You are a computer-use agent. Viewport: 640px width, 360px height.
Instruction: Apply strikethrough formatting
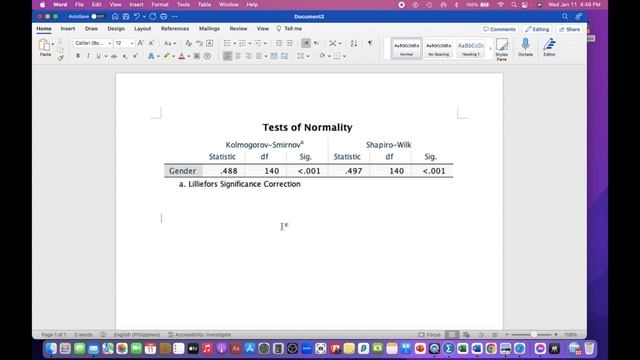114,56
